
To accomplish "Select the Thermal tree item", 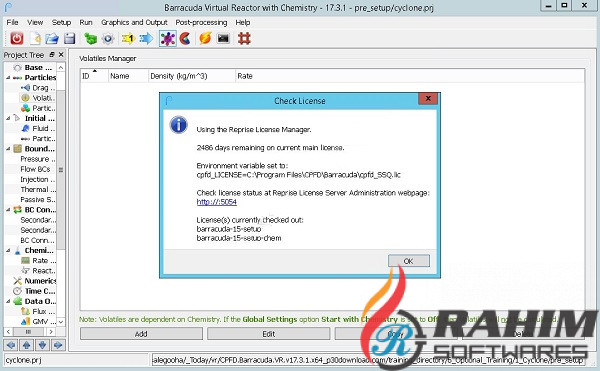I will pos(38,189).
